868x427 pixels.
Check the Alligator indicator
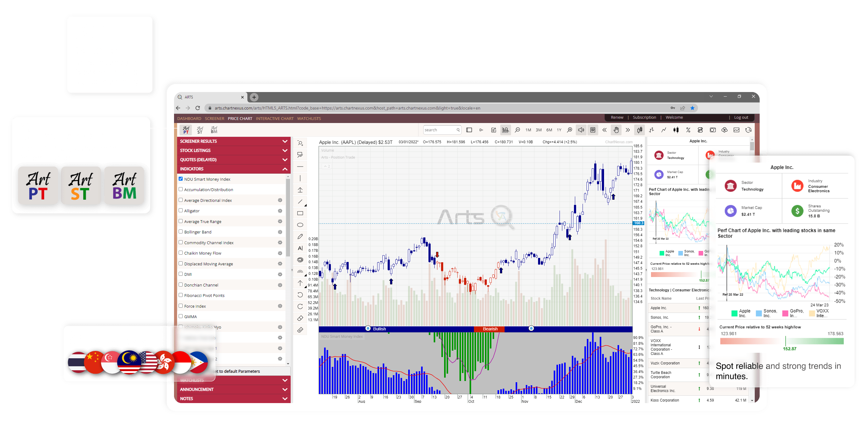pos(180,210)
